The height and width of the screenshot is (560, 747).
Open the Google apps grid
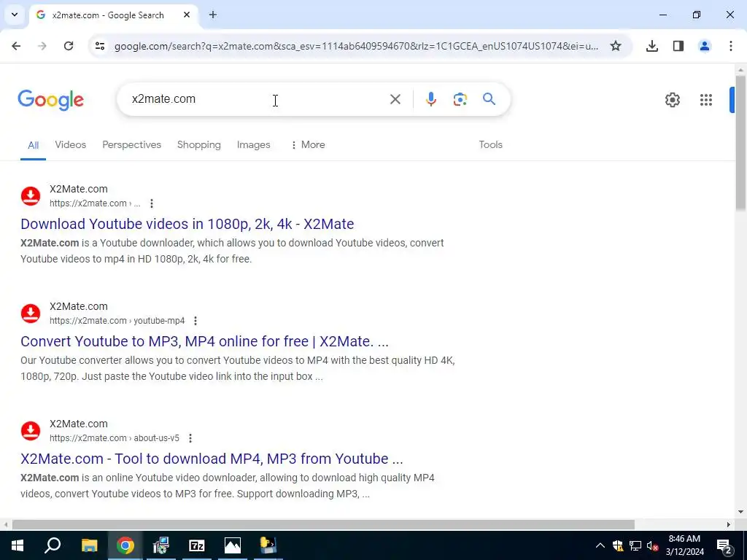point(706,99)
